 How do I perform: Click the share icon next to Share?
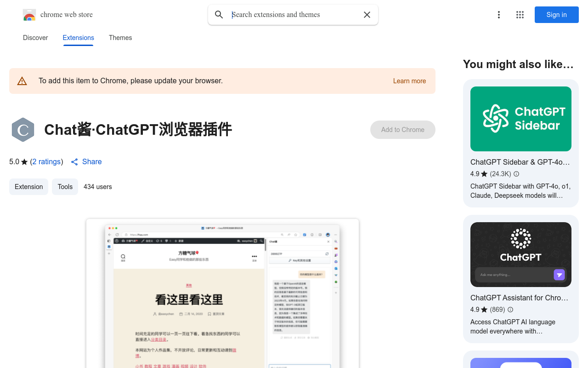pyautogui.click(x=74, y=162)
